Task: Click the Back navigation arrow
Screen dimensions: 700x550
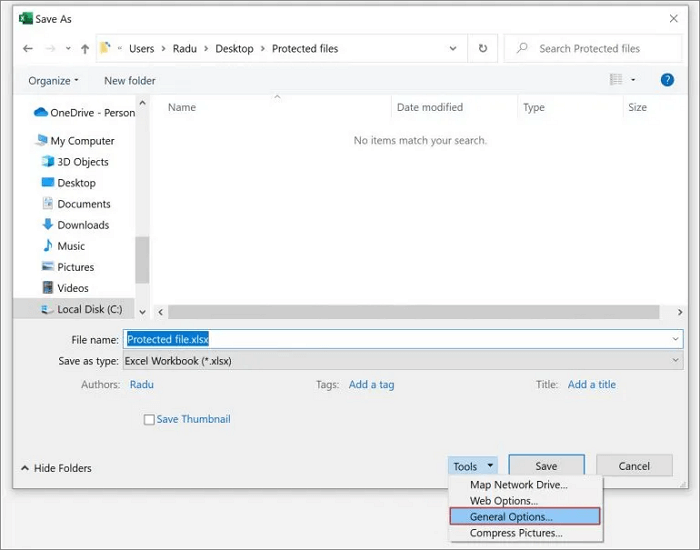Action: tap(28, 48)
